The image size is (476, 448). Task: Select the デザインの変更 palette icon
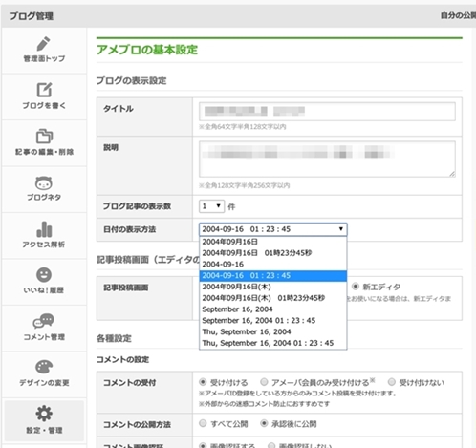44,367
